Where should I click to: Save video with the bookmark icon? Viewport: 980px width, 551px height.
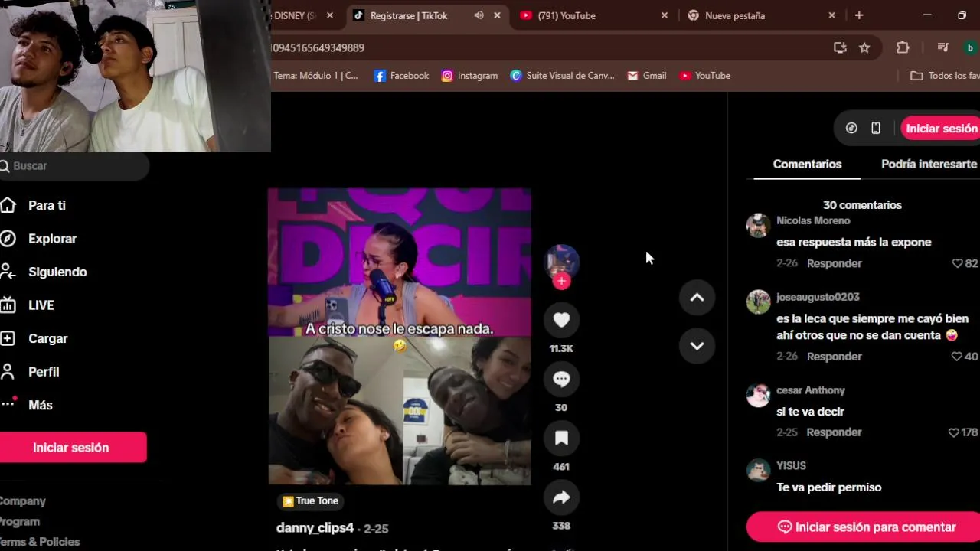click(x=561, y=438)
